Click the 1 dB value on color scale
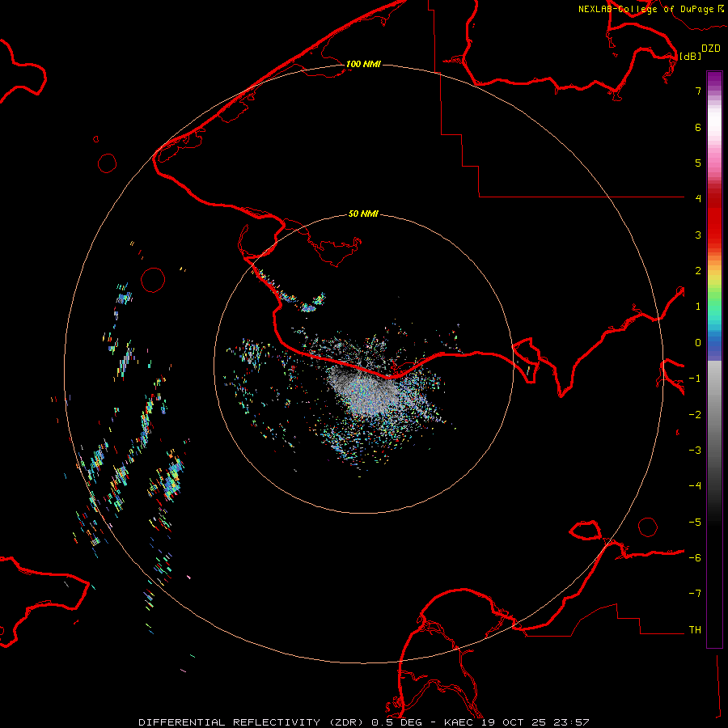 click(698, 307)
